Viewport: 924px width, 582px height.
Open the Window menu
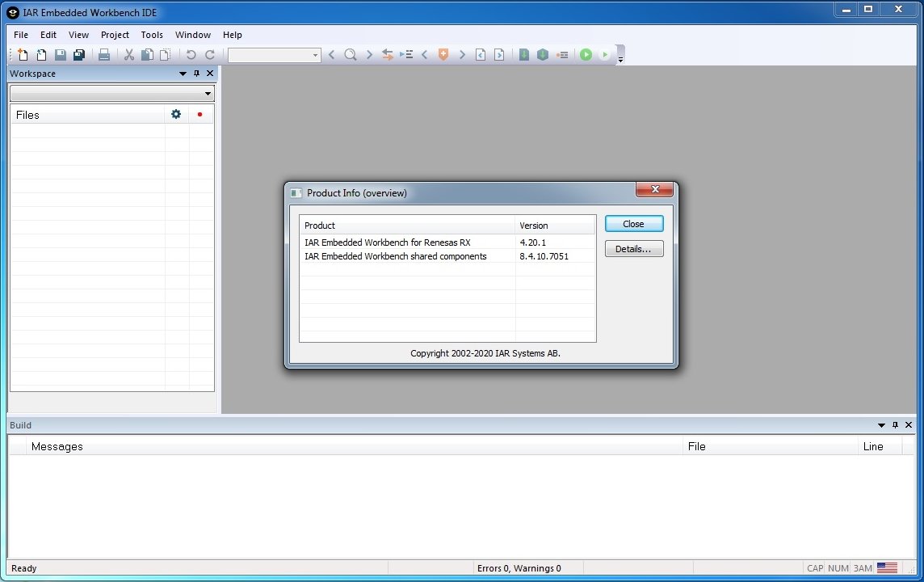[x=193, y=35]
